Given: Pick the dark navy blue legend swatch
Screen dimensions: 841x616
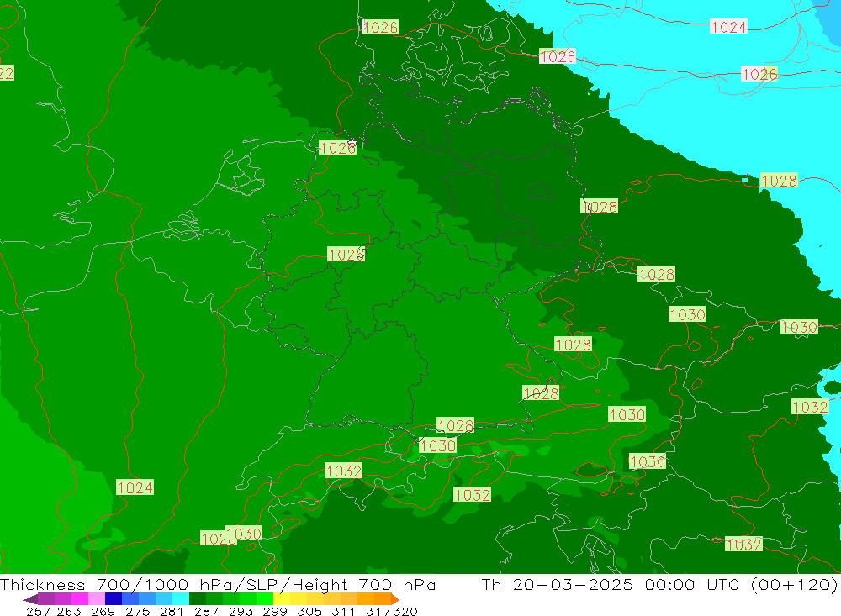Looking at the screenshot, I should [114, 599].
